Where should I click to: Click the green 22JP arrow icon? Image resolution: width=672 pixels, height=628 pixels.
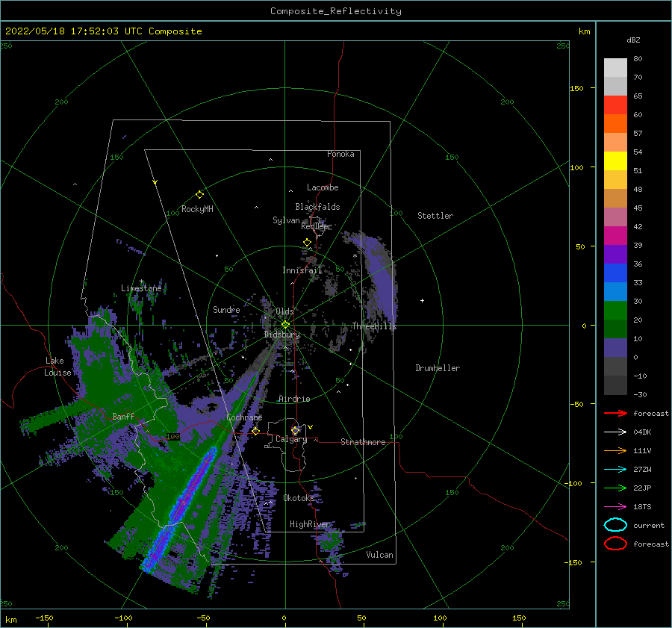tap(615, 488)
